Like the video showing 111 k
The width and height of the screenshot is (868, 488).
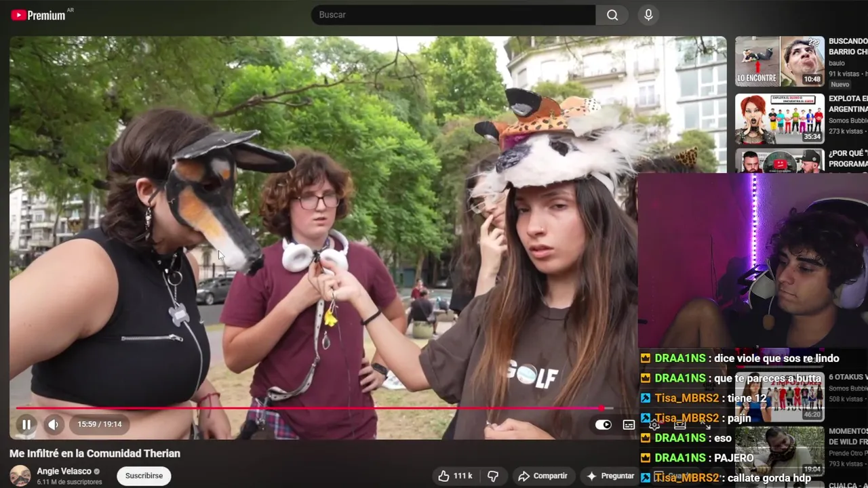click(x=455, y=476)
